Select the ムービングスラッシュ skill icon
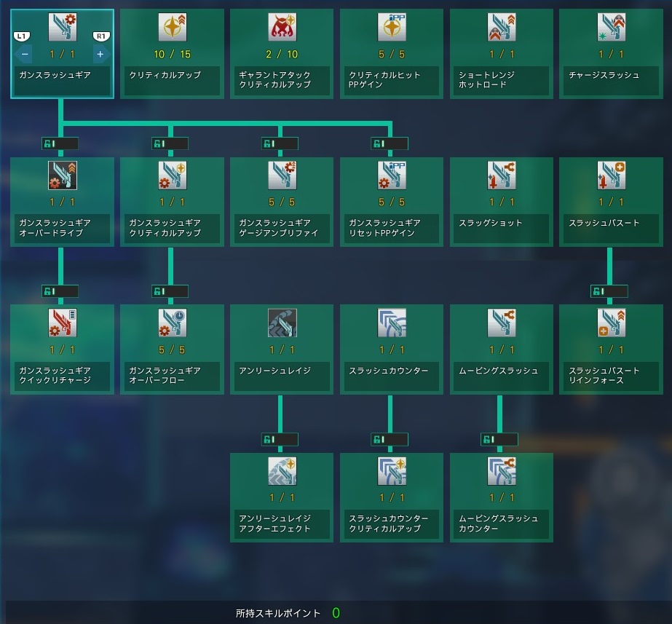 click(502, 323)
